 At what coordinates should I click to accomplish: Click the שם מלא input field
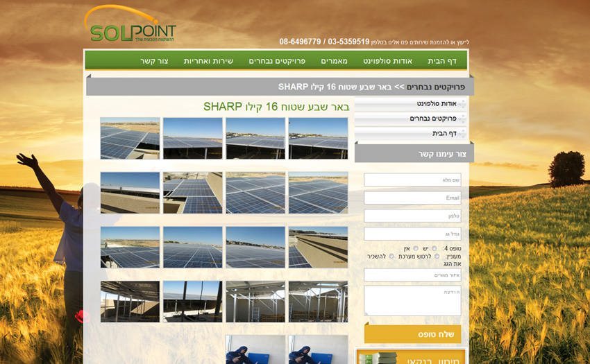[x=412, y=180]
